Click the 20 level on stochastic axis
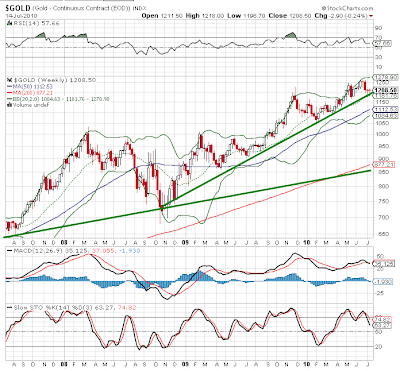 (x=378, y=347)
